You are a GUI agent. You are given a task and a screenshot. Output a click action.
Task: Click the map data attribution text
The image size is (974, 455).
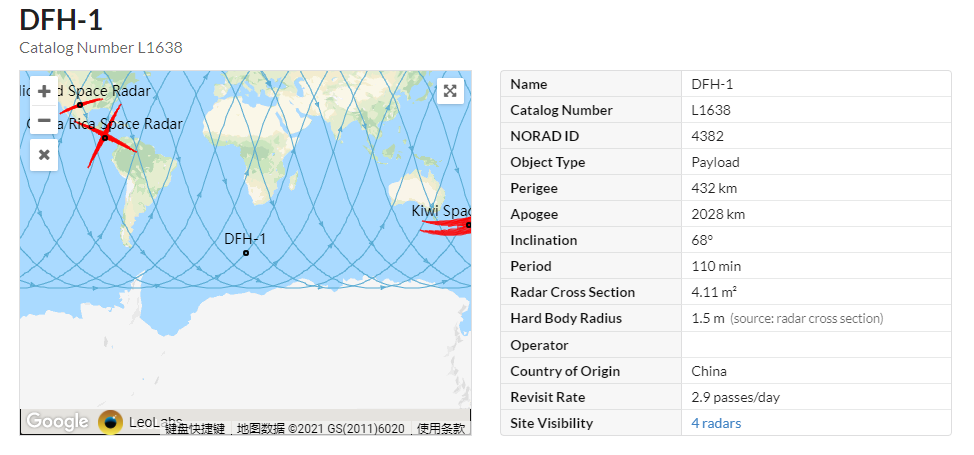tap(320, 428)
